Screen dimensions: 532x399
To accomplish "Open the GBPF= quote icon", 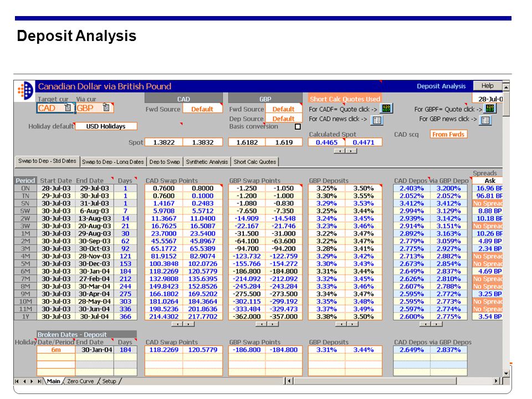I will pyautogui.click(x=490, y=109).
